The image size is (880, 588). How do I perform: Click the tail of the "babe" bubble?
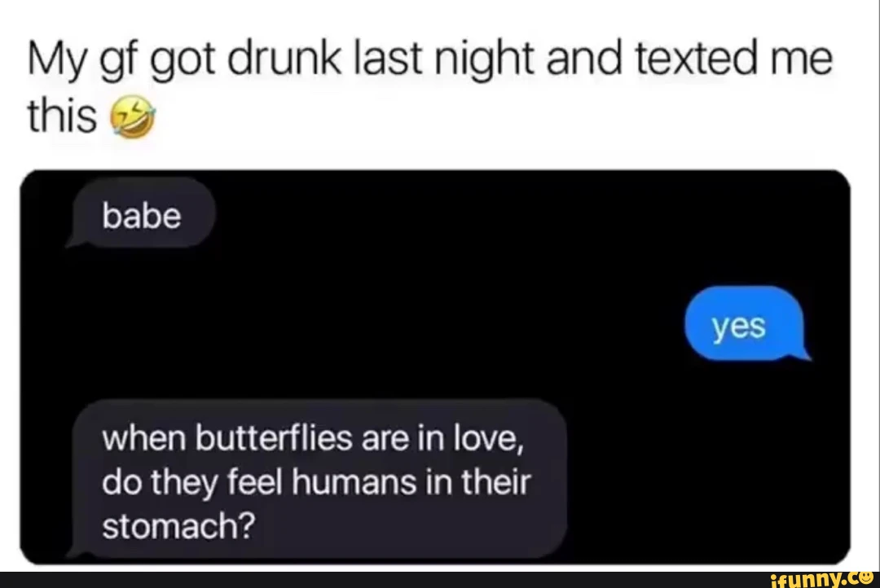pyautogui.click(x=76, y=242)
